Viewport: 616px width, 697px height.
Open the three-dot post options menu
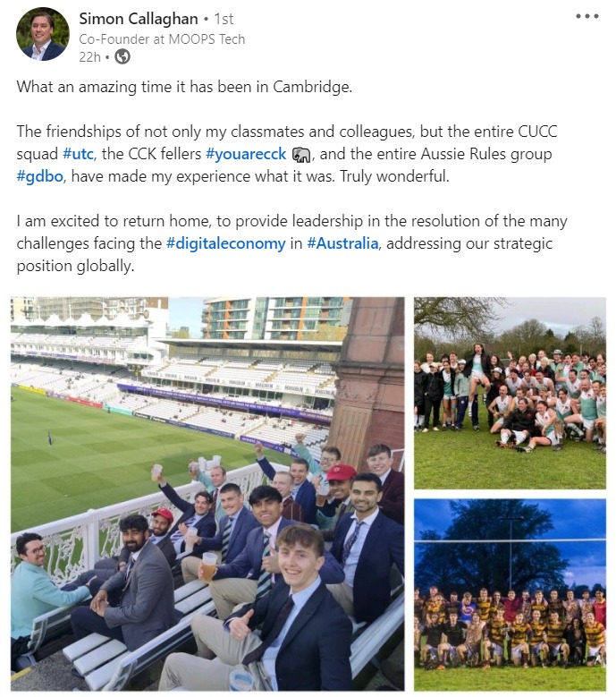(x=586, y=17)
